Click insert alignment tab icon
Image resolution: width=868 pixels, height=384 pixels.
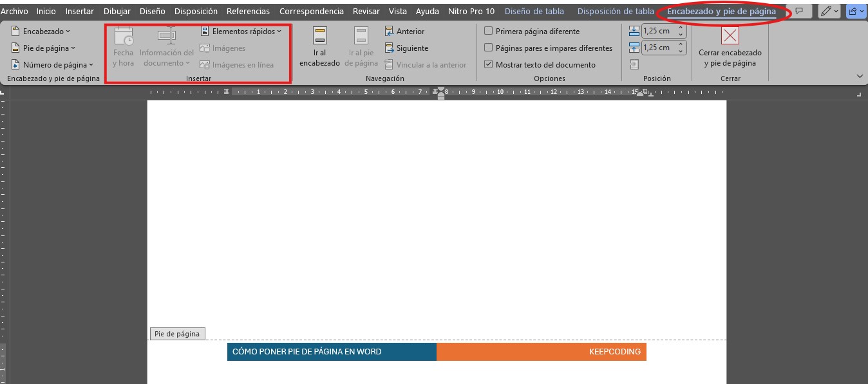(634, 64)
